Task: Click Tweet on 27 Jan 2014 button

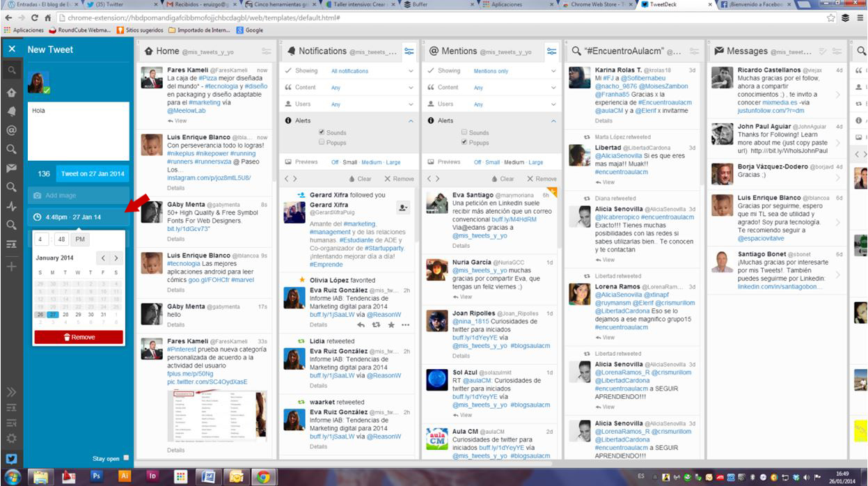Action: pyautogui.click(x=93, y=174)
